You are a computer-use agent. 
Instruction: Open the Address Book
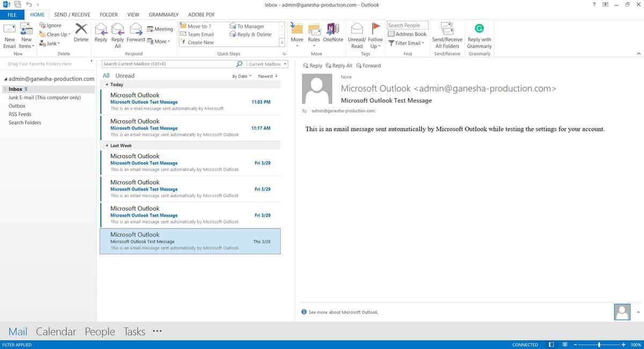pos(407,34)
